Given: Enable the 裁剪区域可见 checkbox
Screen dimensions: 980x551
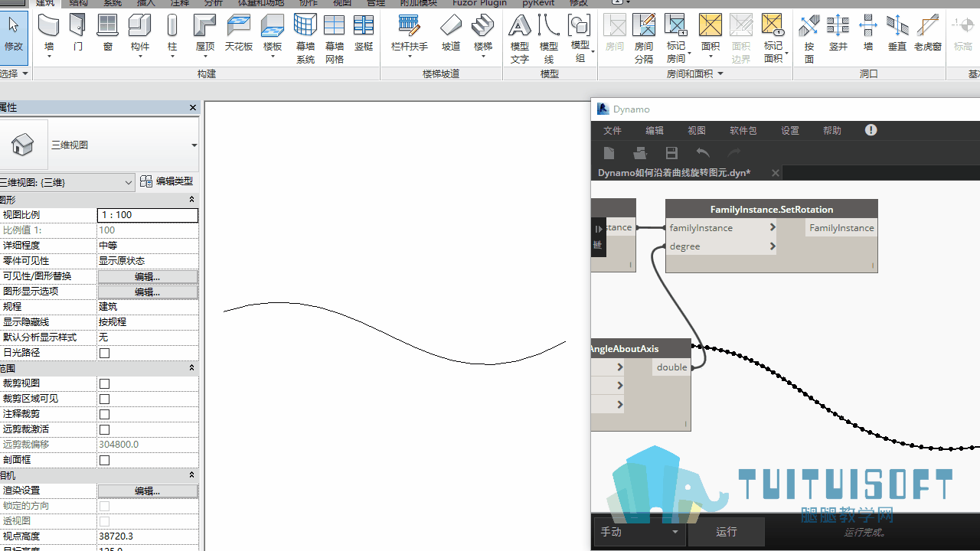Looking at the screenshot, I should (x=105, y=399).
